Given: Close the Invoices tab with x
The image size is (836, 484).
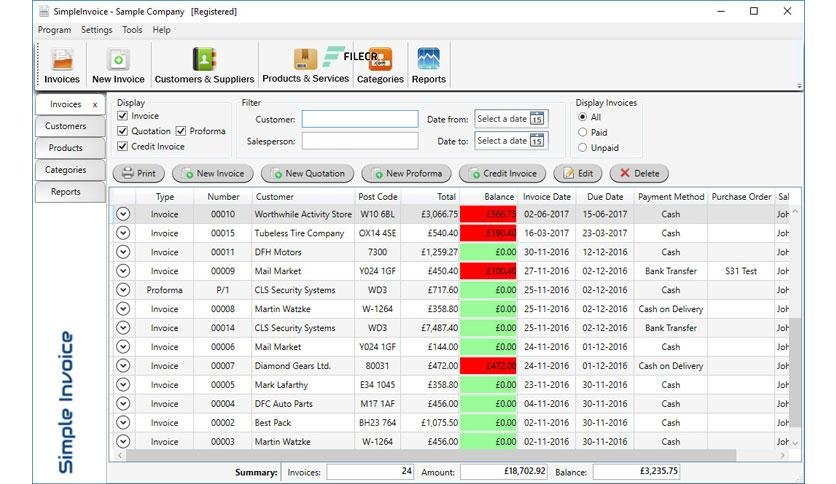Looking at the screenshot, I should click(95, 105).
